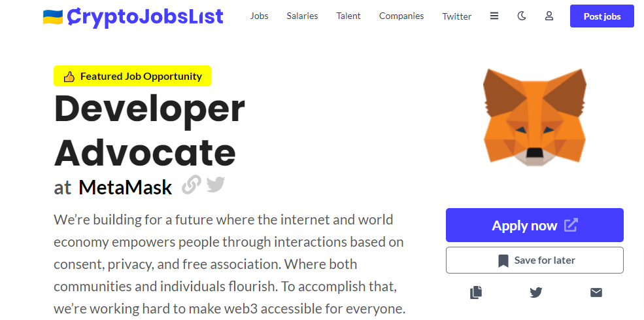Screen dimensions: 644x320
Task: Click the Post jobs button
Action: coord(602,16)
